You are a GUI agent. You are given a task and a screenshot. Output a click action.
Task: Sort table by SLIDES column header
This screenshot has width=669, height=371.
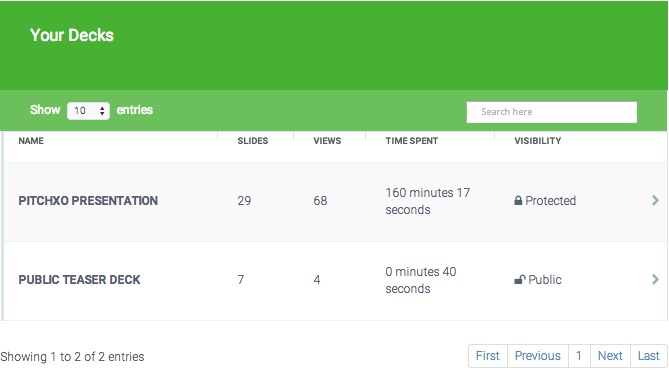click(253, 141)
